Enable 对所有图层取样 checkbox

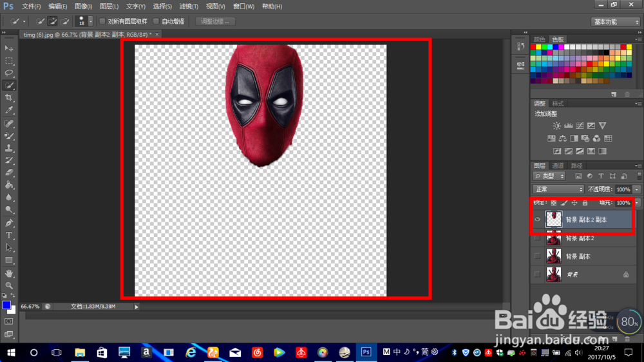point(102,21)
